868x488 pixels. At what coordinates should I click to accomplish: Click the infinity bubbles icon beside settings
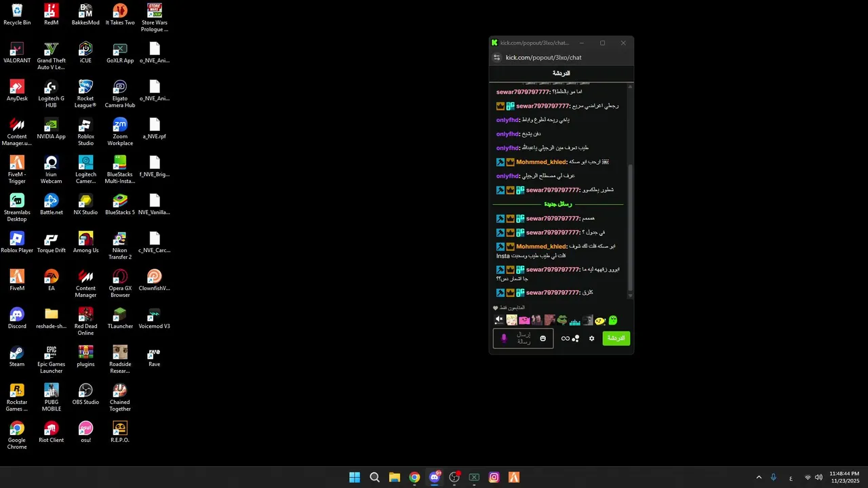(x=570, y=338)
